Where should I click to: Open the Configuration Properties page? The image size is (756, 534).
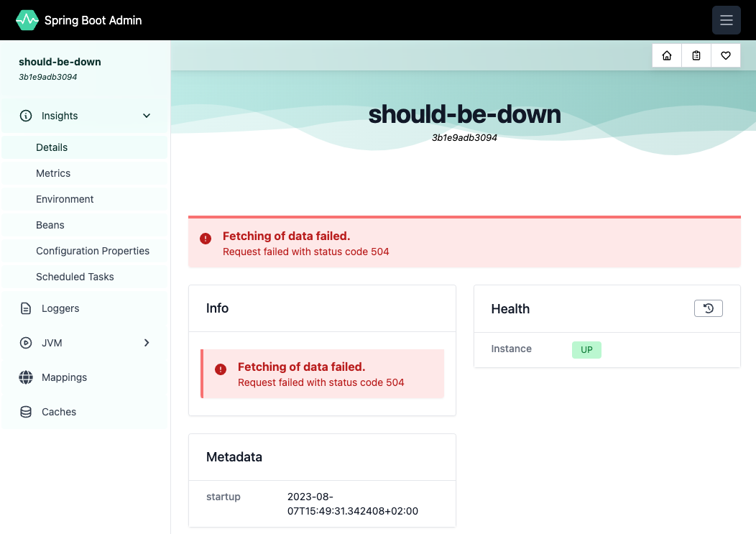click(x=93, y=251)
